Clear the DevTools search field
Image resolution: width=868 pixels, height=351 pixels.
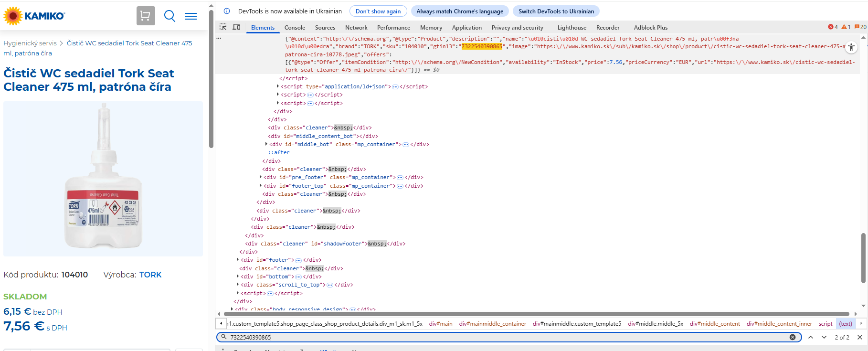pos(793,337)
